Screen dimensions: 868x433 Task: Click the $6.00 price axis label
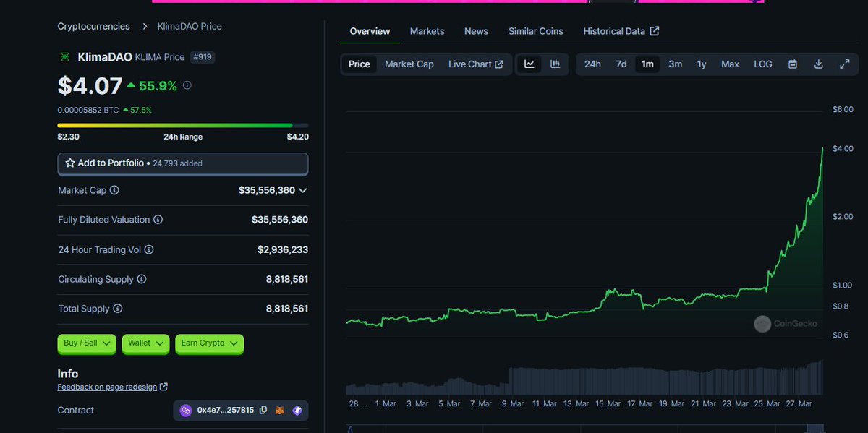pos(843,109)
